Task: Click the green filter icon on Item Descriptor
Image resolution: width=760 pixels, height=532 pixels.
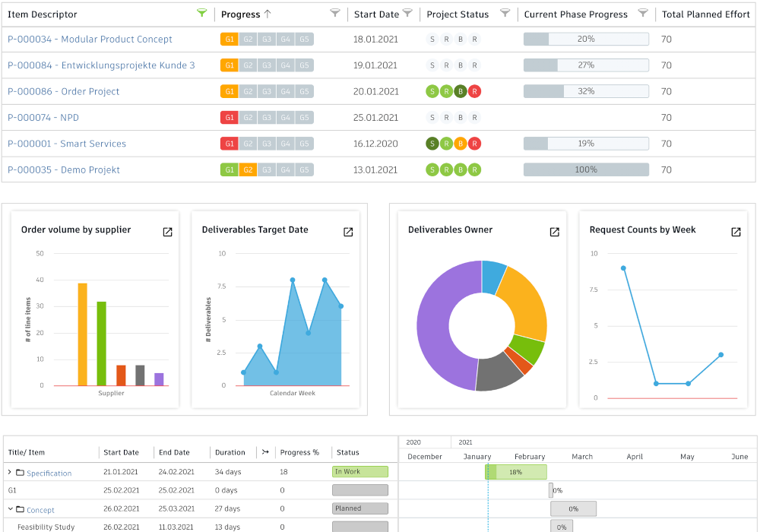Action: (201, 13)
